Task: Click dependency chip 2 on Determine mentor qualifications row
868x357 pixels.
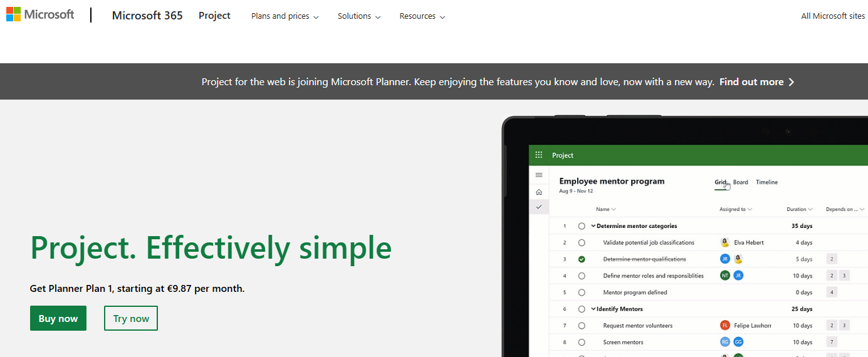Action: click(832, 259)
